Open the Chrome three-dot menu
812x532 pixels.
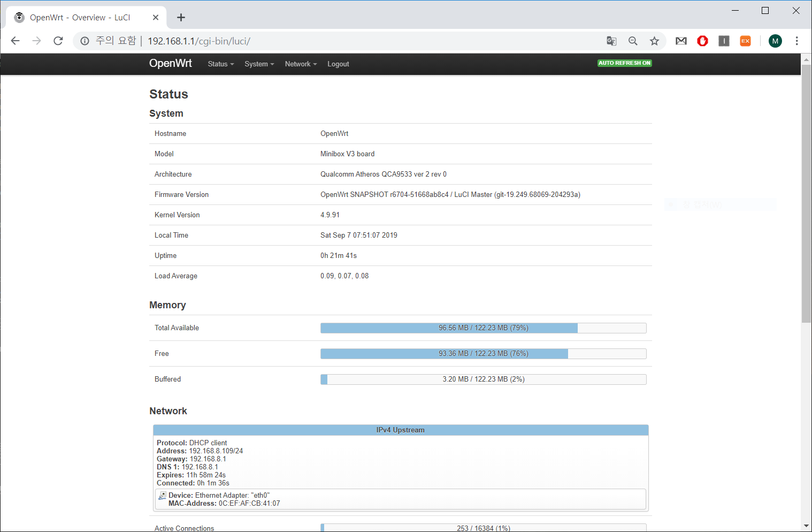[x=796, y=41]
